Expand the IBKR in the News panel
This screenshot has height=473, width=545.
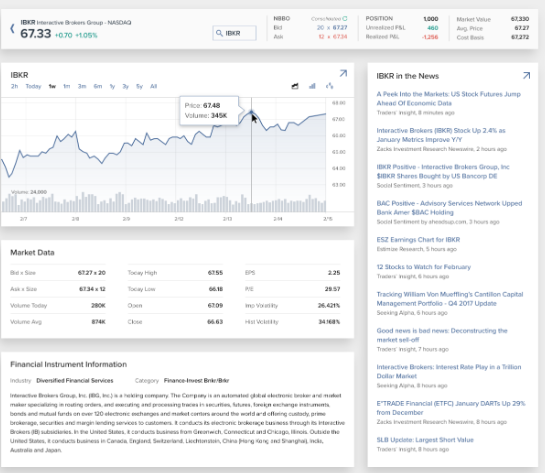pyautogui.click(x=526, y=75)
